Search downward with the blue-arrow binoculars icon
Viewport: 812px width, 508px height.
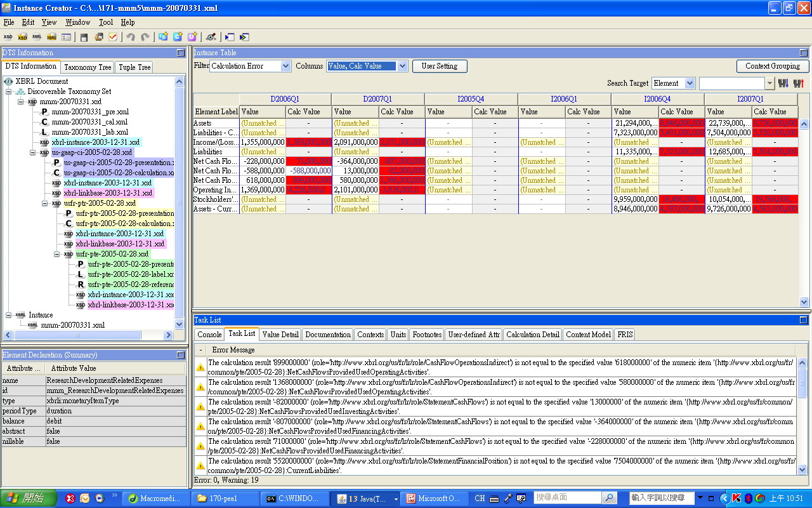click(783, 83)
